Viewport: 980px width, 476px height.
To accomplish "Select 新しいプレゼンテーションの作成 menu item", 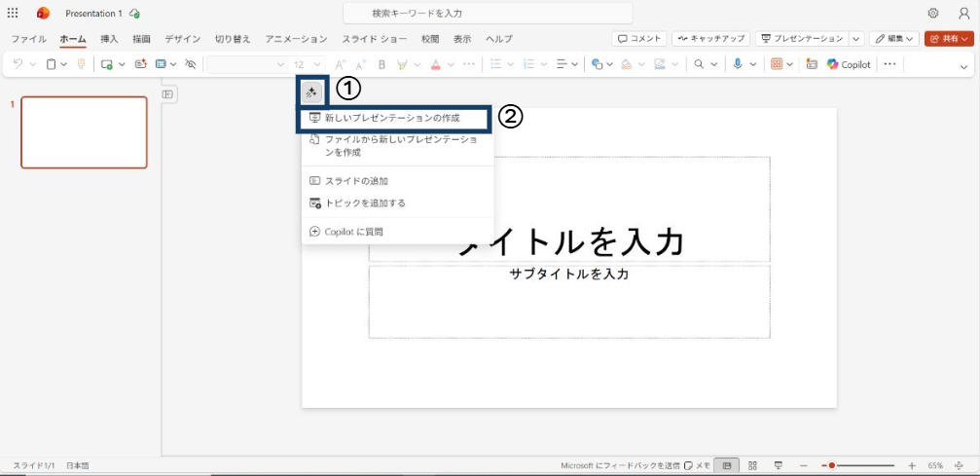I will pyautogui.click(x=392, y=118).
